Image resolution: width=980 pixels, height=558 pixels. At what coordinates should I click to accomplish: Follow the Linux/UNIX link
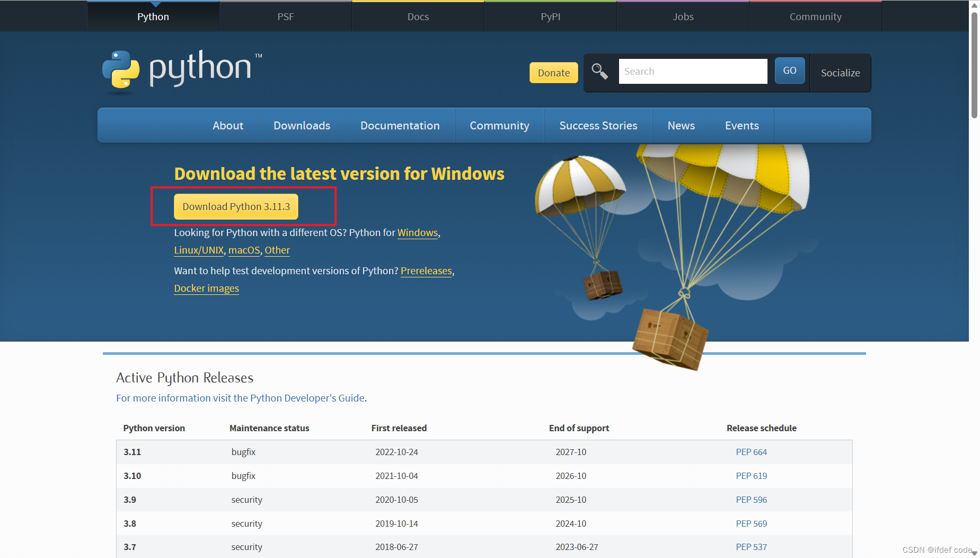click(x=199, y=250)
